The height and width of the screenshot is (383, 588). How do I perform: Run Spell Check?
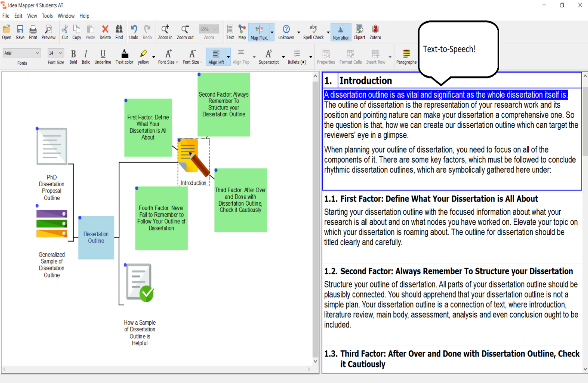pyautogui.click(x=313, y=32)
